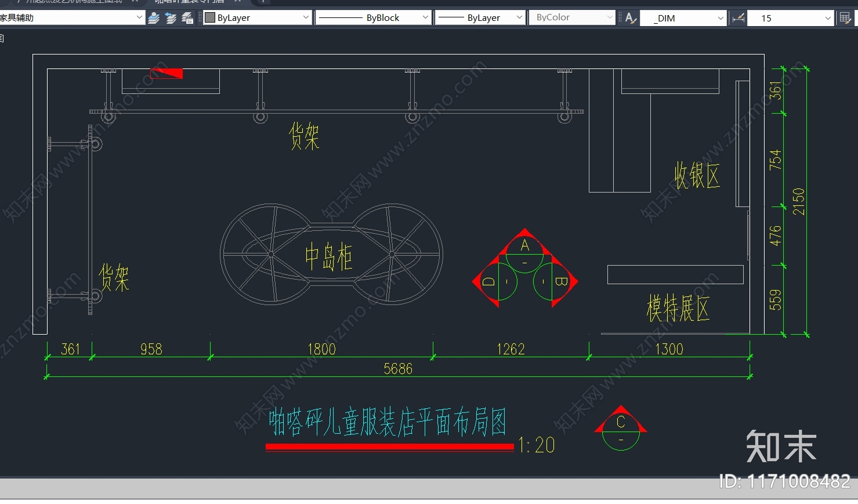Viewport: 858px width, 504px height.
Task: Select the 1800 dimension text
Action: point(321,349)
